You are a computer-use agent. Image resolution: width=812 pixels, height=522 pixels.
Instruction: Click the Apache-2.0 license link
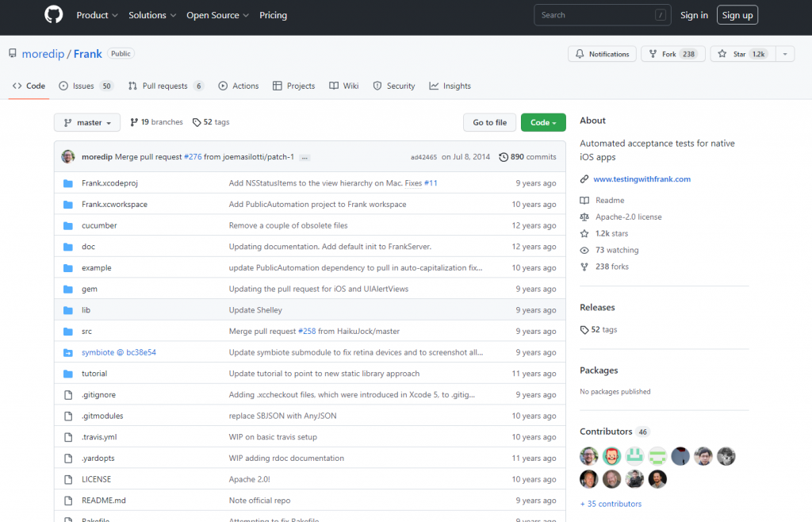628,217
